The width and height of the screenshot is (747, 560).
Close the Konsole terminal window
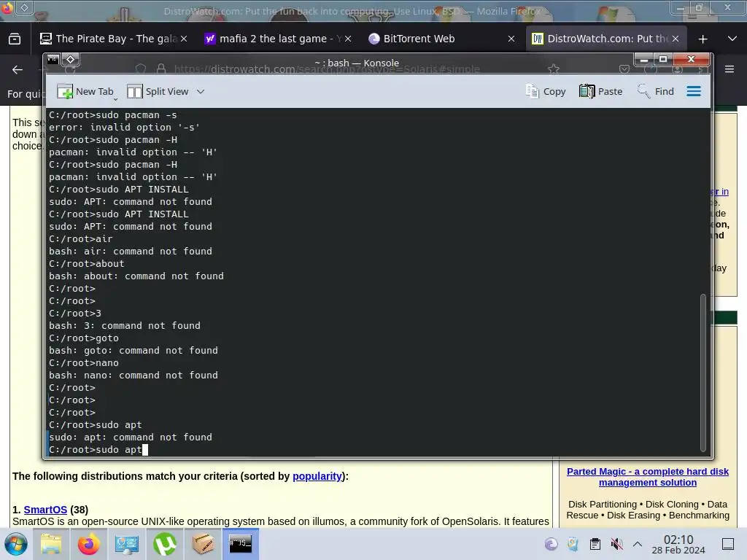click(692, 59)
